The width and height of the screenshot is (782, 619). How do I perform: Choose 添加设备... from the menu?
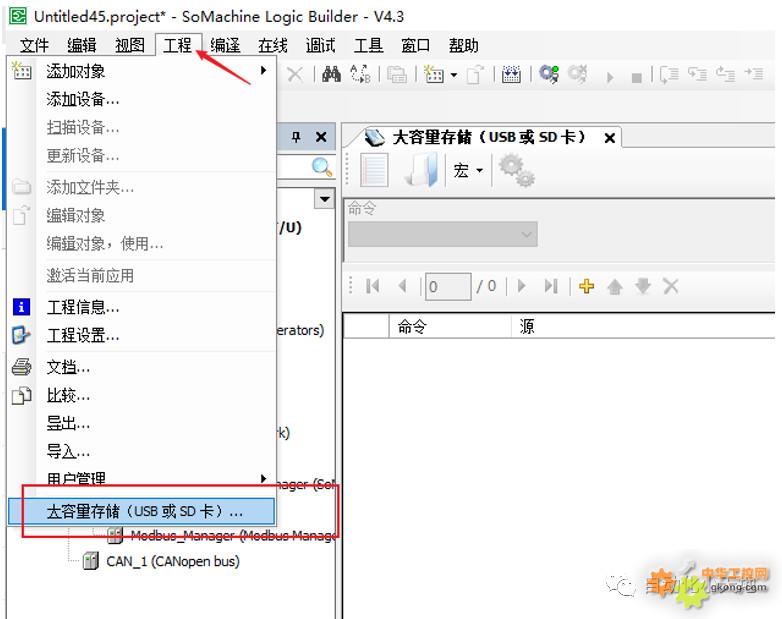pyautogui.click(x=142, y=99)
